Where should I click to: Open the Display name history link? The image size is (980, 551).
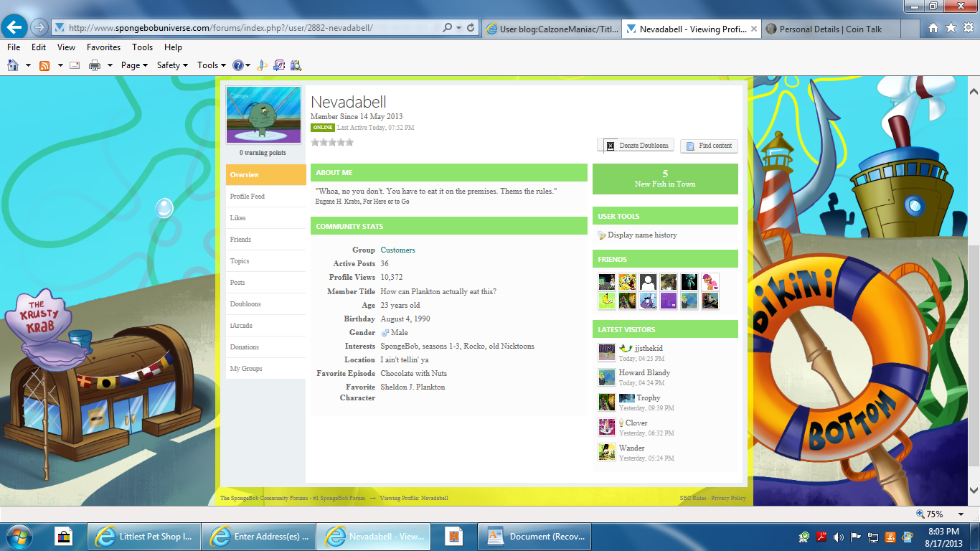(642, 235)
